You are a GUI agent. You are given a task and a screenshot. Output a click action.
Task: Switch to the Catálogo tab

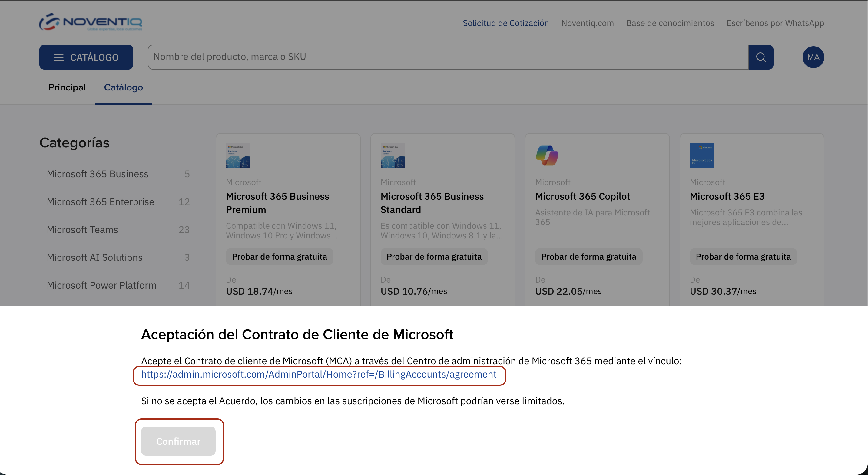pos(123,87)
